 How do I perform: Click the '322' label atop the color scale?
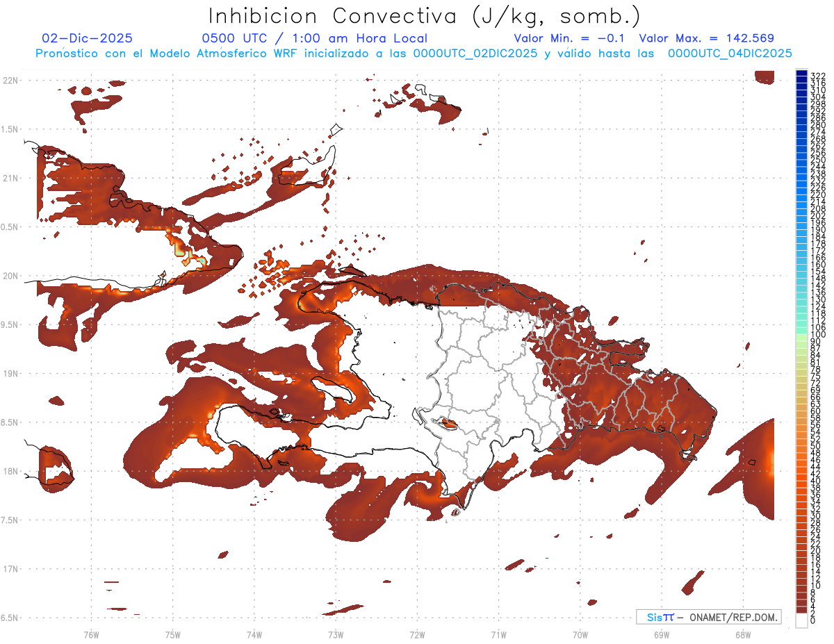[818, 75]
